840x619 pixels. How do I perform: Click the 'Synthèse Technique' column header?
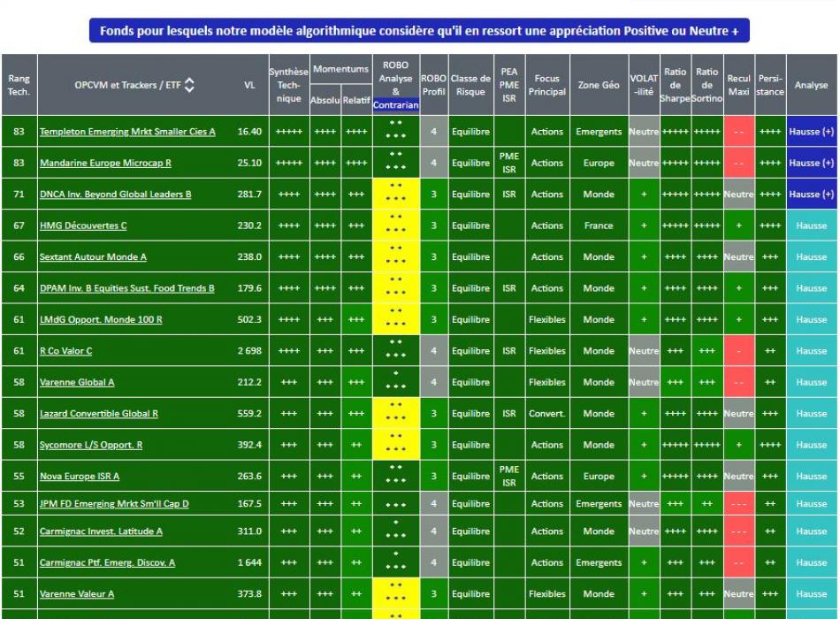pos(289,85)
